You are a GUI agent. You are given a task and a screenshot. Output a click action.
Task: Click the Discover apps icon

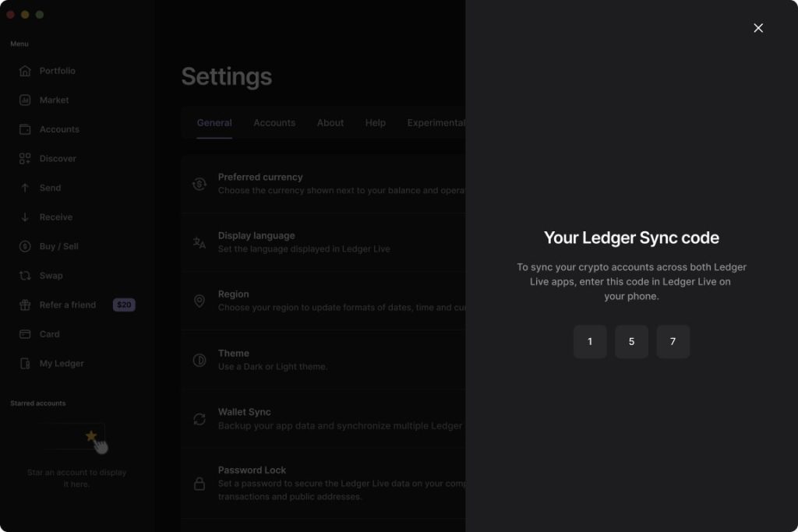click(25, 159)
